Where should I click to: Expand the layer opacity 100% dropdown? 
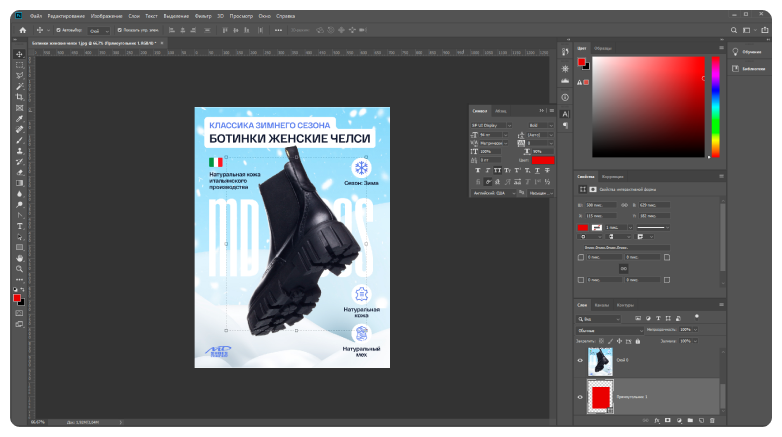pyautogui.click(x=697, y=329)
